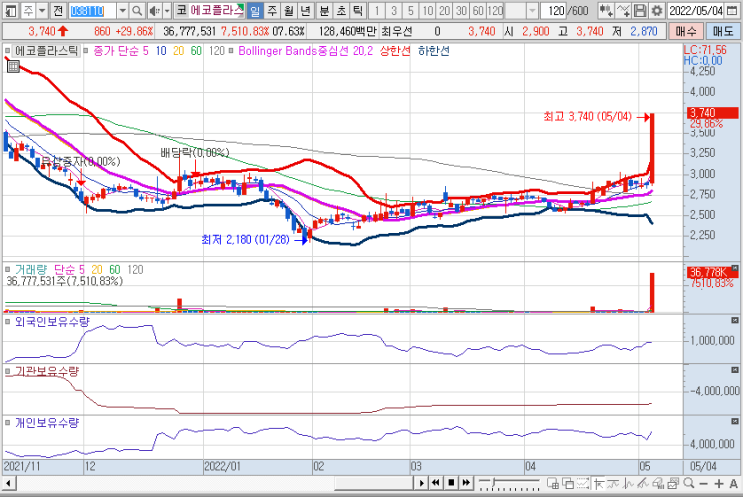Switch to the weekly period button right of 일

click(x=272, y=10)
